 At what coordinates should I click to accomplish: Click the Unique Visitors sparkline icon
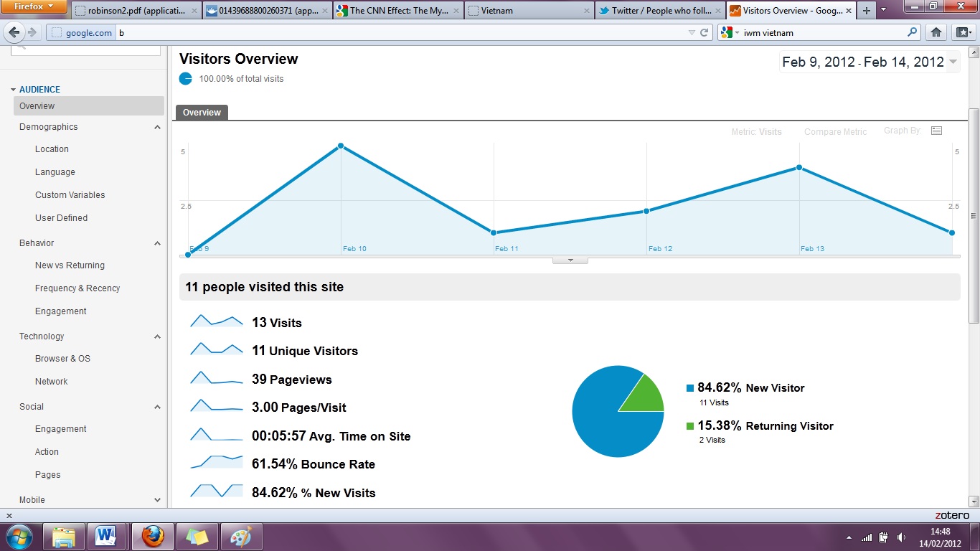pyautogui.click(x=217, y=349)
